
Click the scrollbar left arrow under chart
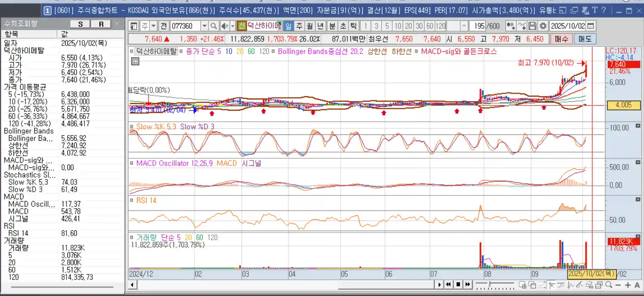point(132,285)
